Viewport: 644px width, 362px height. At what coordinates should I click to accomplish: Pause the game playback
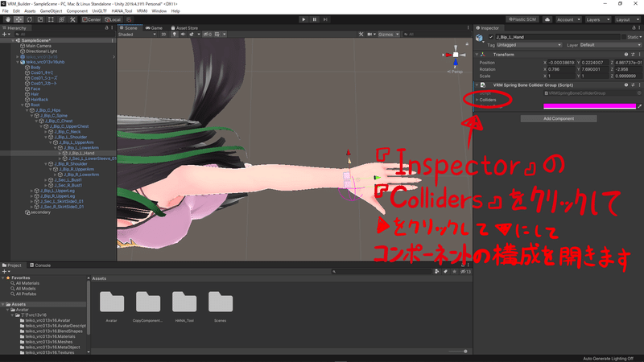315,19
